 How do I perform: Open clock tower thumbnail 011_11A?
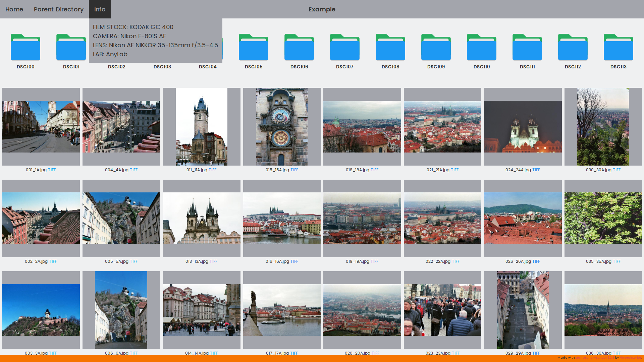pos(202,127)
